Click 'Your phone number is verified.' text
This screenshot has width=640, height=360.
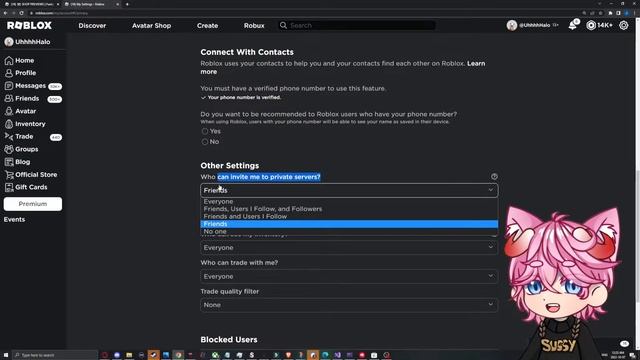click(244, 98)
